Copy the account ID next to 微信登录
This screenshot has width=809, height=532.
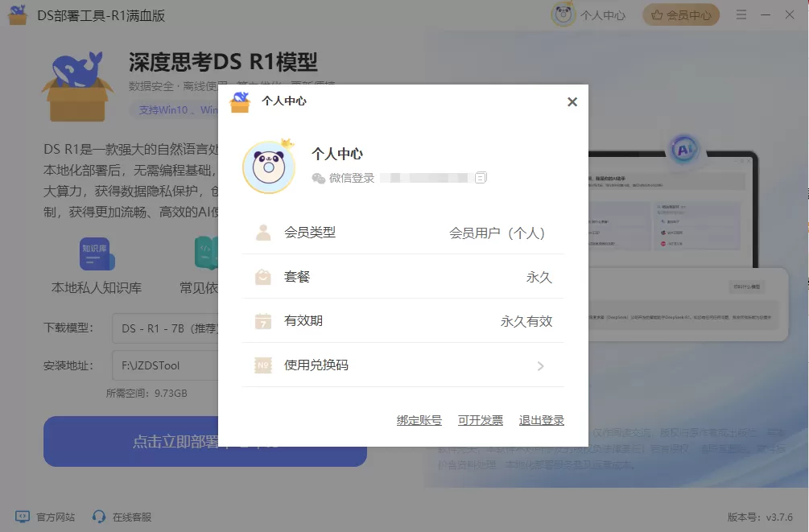tap(481, 178)
